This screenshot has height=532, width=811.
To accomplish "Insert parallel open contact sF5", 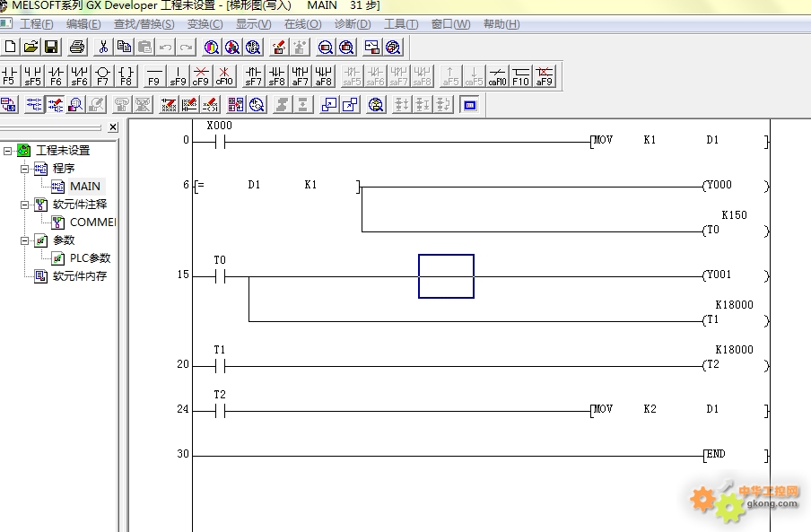I will click(32, 76).
